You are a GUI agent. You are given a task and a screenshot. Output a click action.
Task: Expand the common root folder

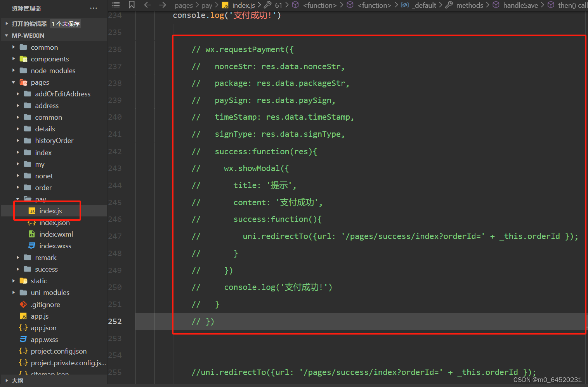[14, 47]
